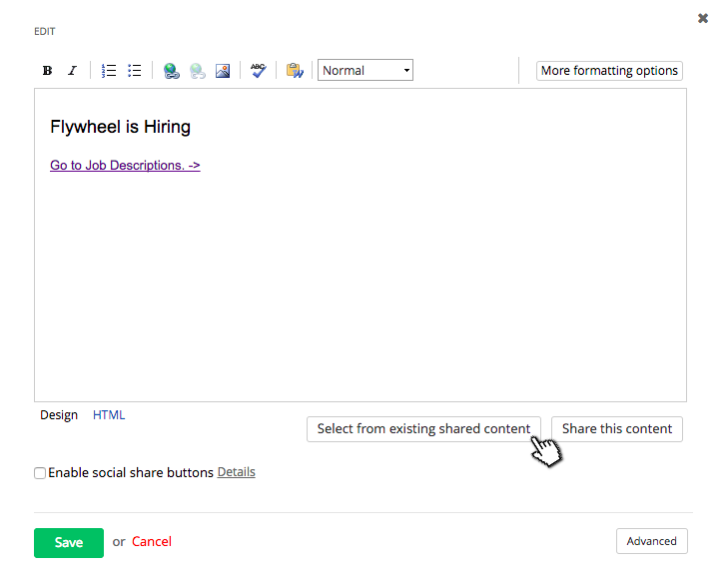
Task: Cancel the edit
Action: [152, 541]
